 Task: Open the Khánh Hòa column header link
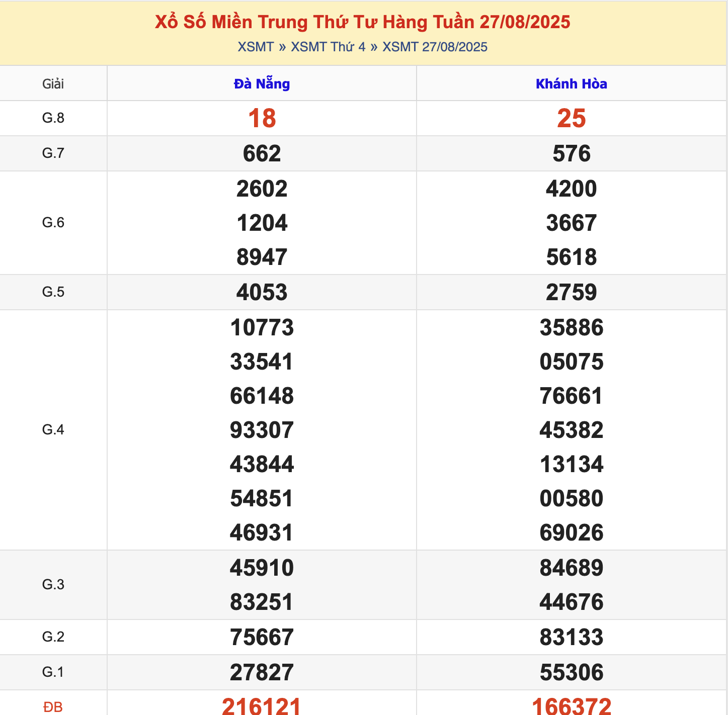pyautogui.click(x=572, y=83)
